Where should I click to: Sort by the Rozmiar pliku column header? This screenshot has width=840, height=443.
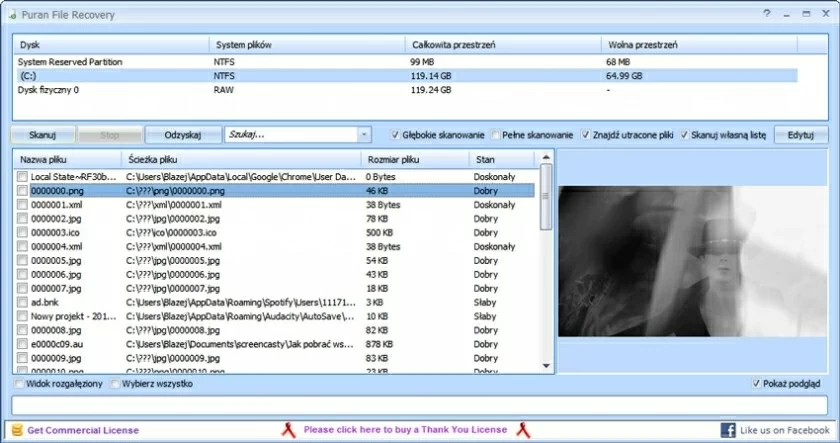(x=415, y=160)
